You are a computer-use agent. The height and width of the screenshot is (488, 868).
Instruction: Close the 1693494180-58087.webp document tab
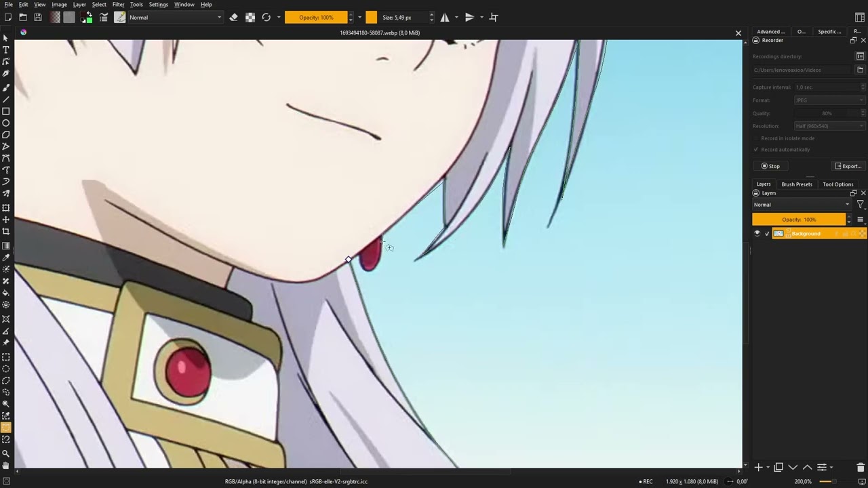738,33
